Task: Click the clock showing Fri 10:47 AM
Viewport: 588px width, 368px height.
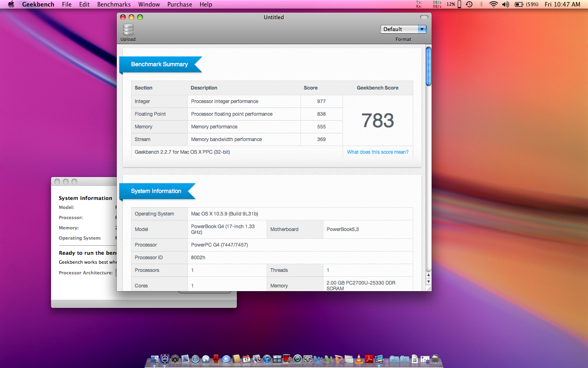Action: 562,4
